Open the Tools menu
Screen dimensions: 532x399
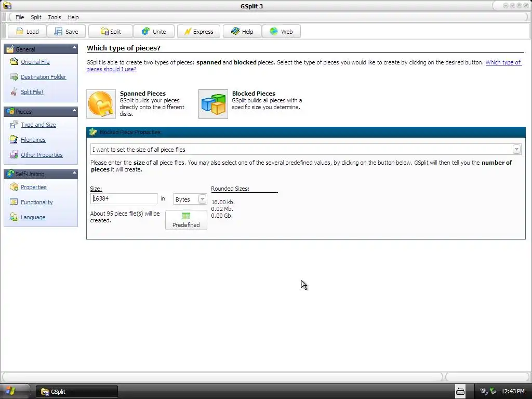click(54, 17)
